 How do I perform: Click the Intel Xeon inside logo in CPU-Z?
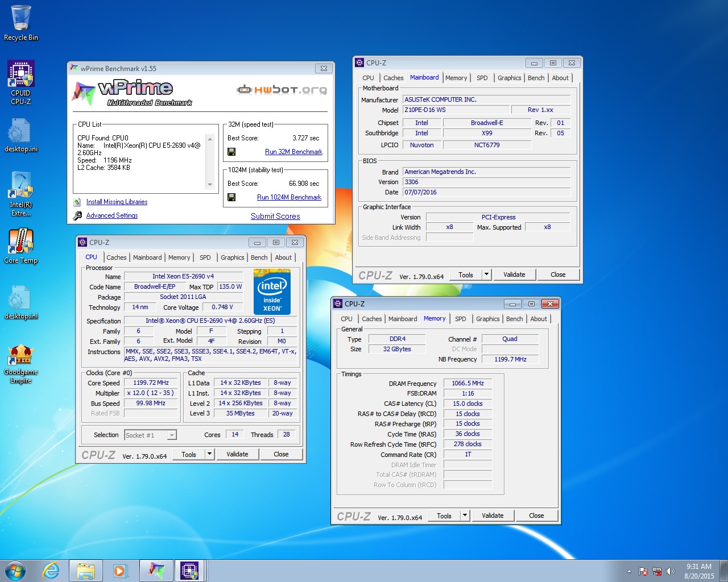272,293
